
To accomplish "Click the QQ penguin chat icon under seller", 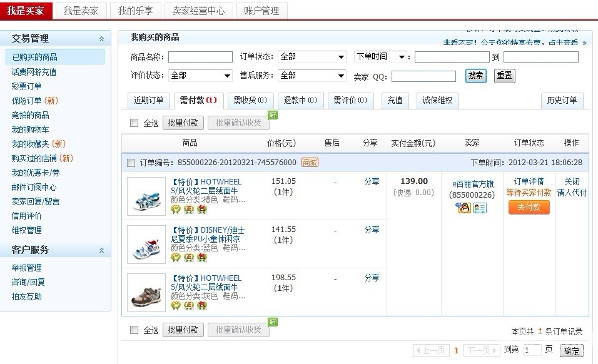I will click(x=464, y=208).
